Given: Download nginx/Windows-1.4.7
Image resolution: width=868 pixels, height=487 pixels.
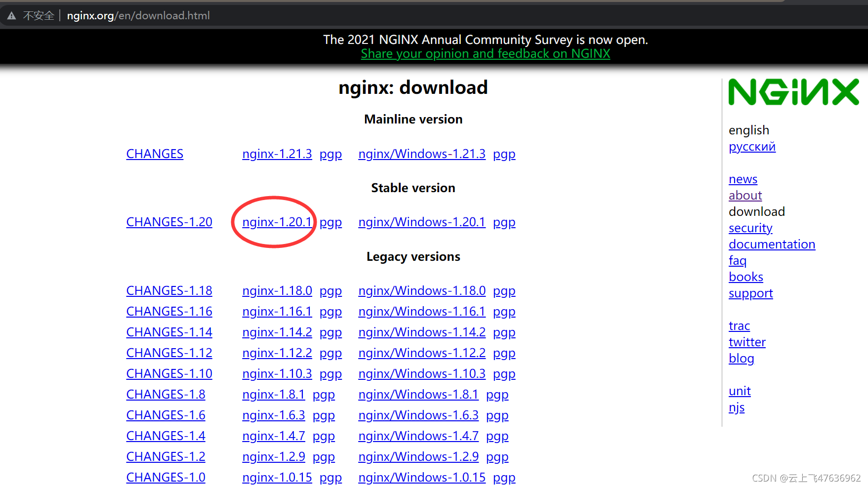Looking at the screenshot, I should 418,436.
